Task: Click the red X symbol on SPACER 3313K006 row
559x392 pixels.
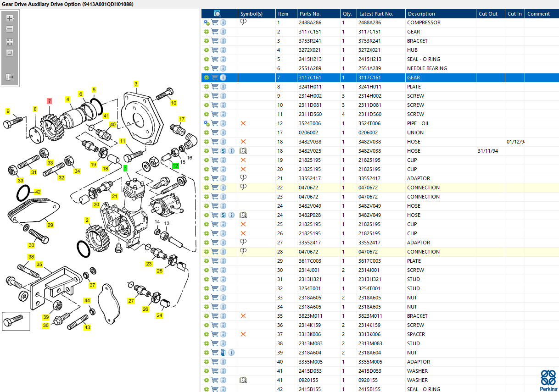Action: tap(243, 334)
